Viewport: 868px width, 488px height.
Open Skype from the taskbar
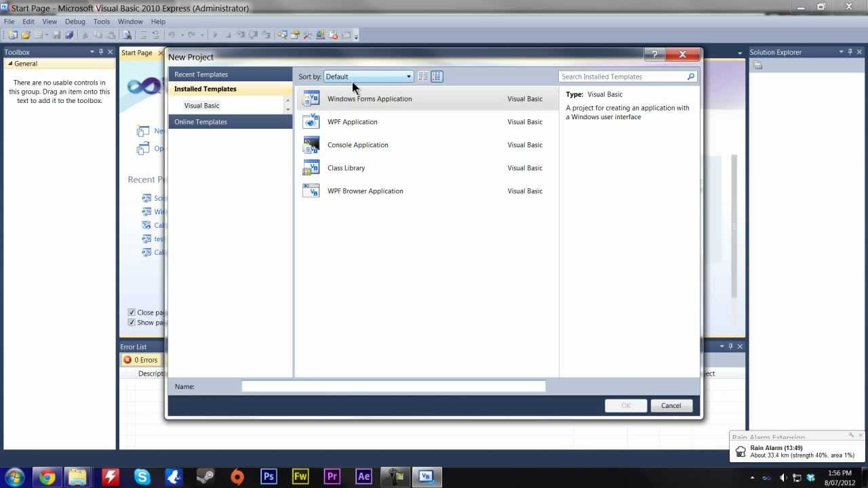tap(142, 477)
